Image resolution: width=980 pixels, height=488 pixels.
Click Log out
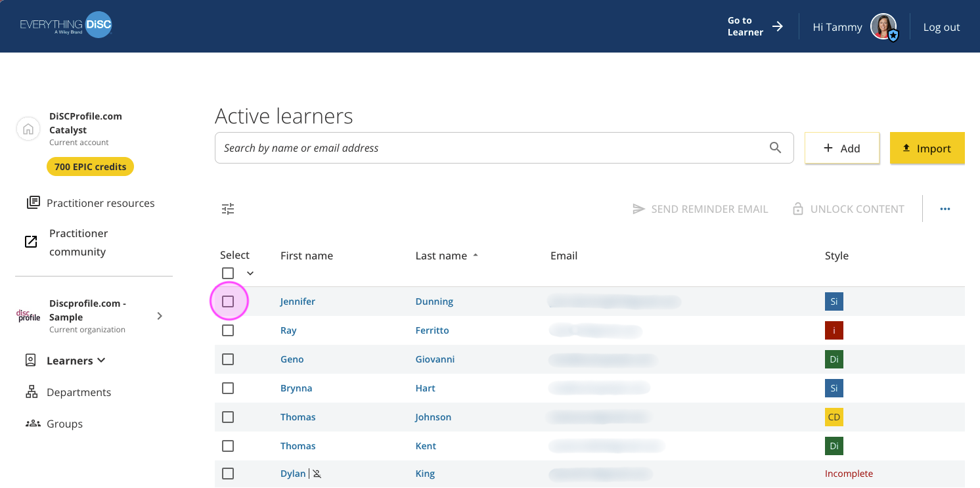[941, 28]
